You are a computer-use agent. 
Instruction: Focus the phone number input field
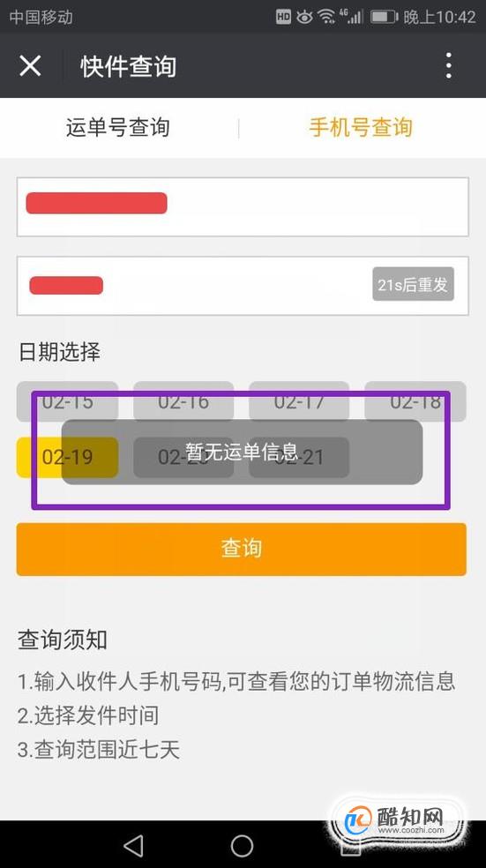(243, 207)
